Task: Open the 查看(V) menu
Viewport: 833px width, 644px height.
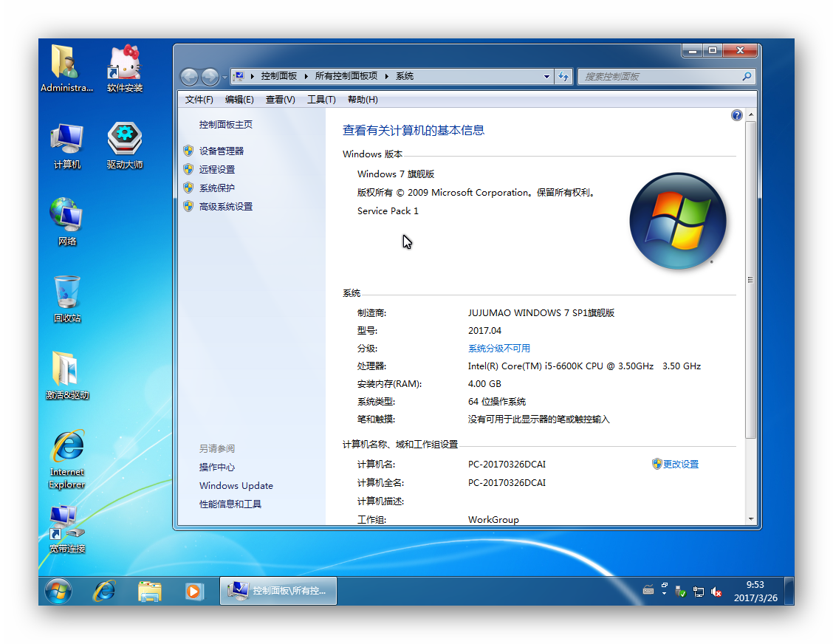Action: pyautogui.click(x=280, y=100)
